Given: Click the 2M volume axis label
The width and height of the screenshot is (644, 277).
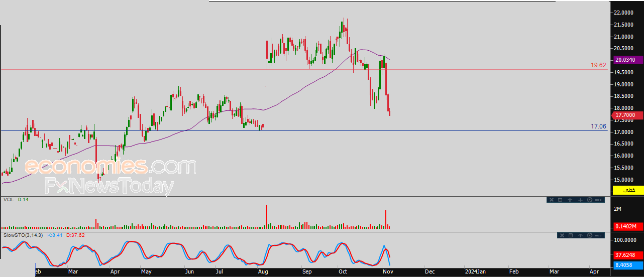Looking at the screenshot, I should point(617,209).
